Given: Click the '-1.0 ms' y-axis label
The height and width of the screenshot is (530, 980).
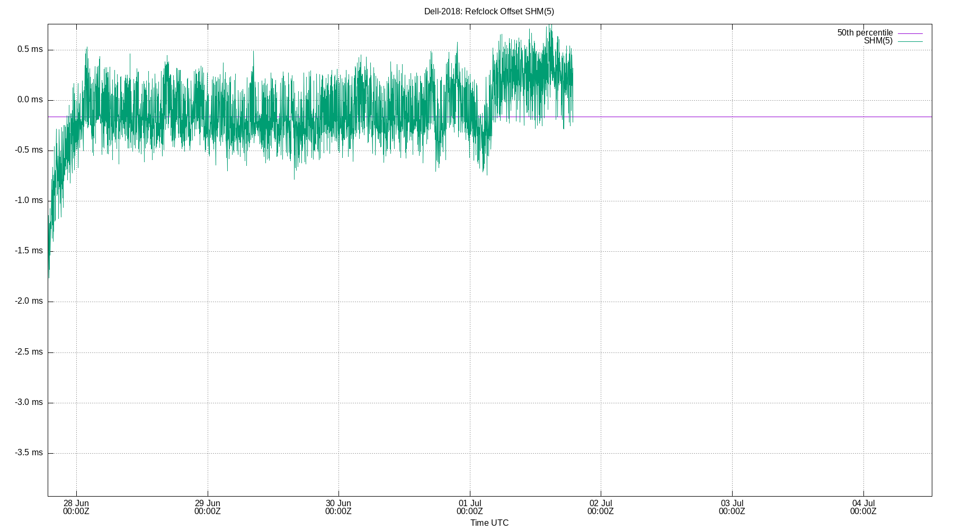Looking at the screenshot, I should (29, 200).
